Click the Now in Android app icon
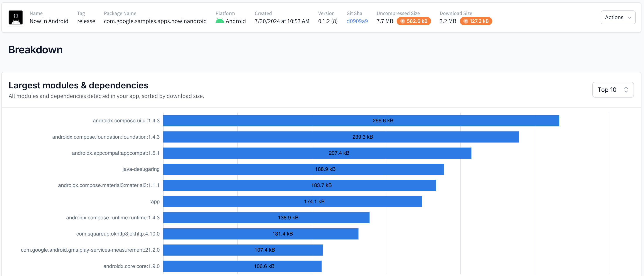The height and width of the screenshot is (276, 644). tap(16, 17)
